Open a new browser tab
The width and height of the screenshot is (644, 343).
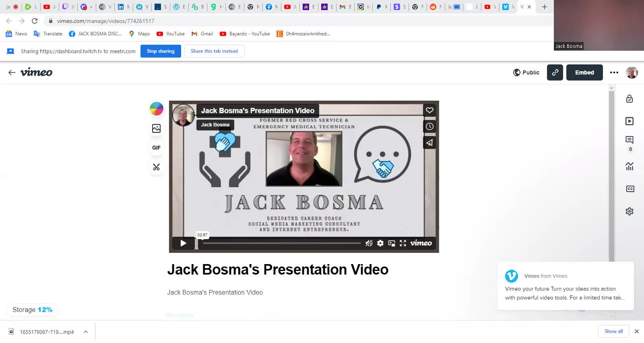point(545,7)
